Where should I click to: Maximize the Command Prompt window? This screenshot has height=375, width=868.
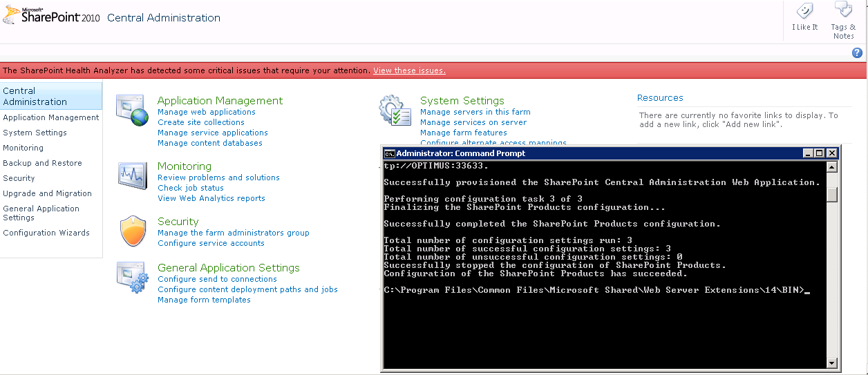coord(820,153)
